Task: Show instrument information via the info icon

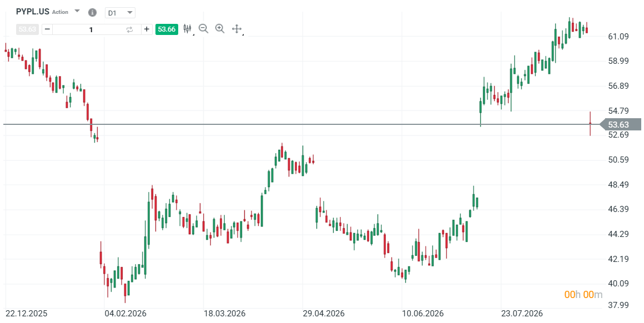Action: 92,12
